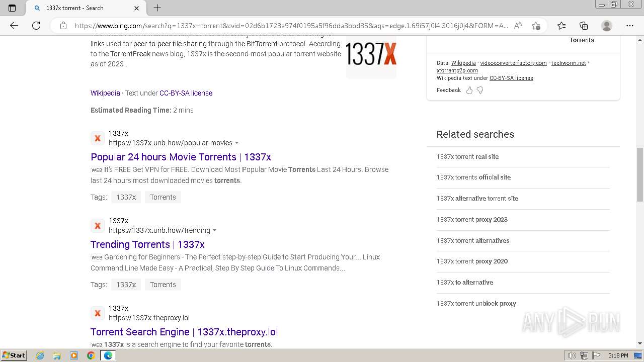644x362 pixels.
Task: Close the 1337x torrent search tab
Action: (137, 8)
